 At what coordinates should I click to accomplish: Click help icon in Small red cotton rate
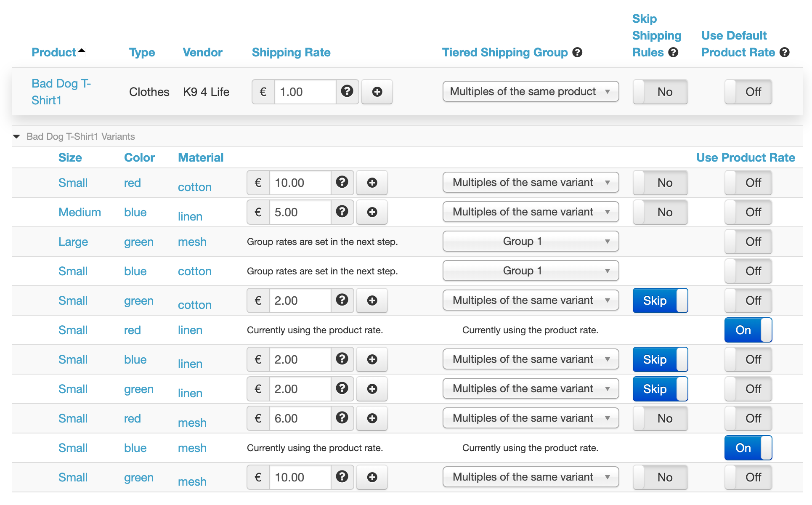[x=342, y=182]
